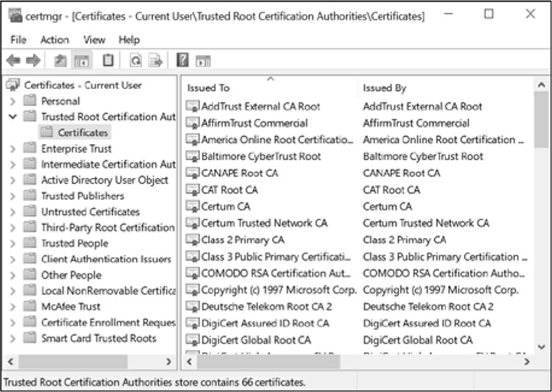Click the status bar certificate count text
Image resolution: width=552 pixels, height=392 pixels.
click(x=155, y=382)
